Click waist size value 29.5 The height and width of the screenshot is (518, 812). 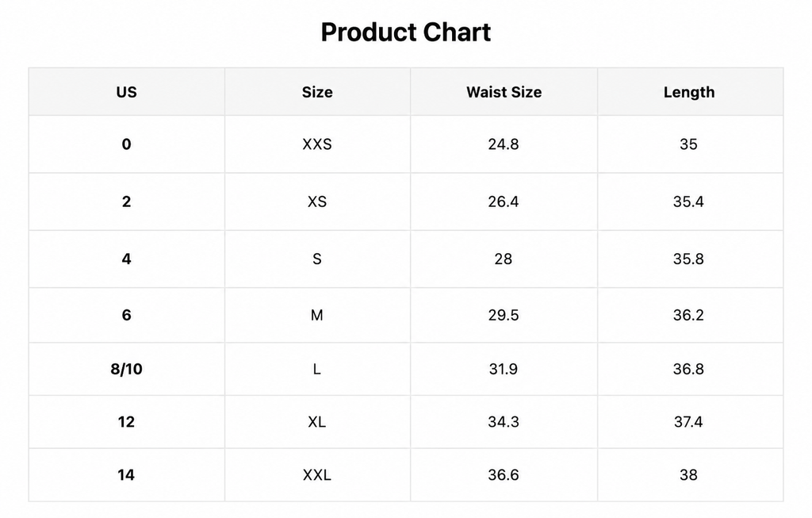point(504,315)
